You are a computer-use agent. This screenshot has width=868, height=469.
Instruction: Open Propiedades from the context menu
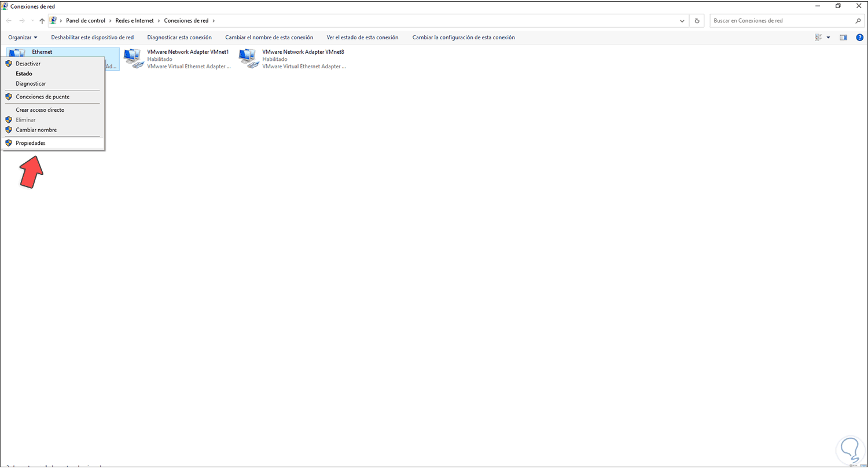coord(53,143)
